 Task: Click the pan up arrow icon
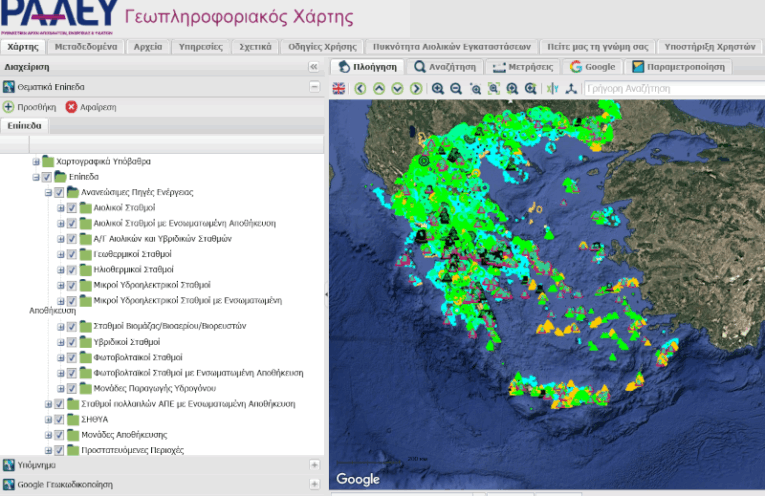click(x=379, y=89)
